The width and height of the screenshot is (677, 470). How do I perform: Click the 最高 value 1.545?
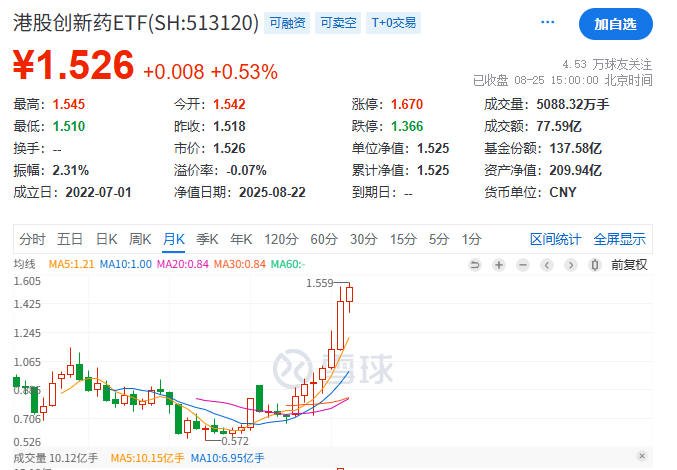[69, 104]
